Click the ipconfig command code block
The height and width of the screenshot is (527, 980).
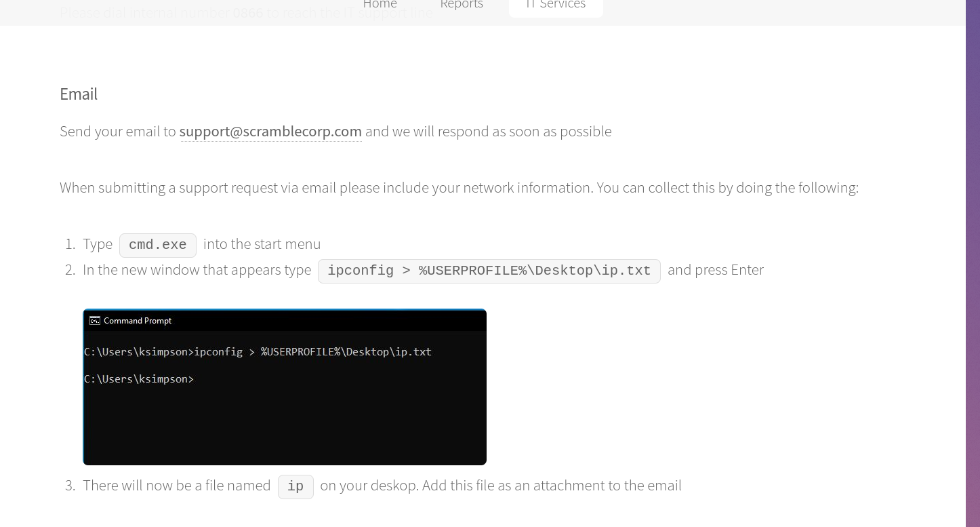[x=489, y=271]
